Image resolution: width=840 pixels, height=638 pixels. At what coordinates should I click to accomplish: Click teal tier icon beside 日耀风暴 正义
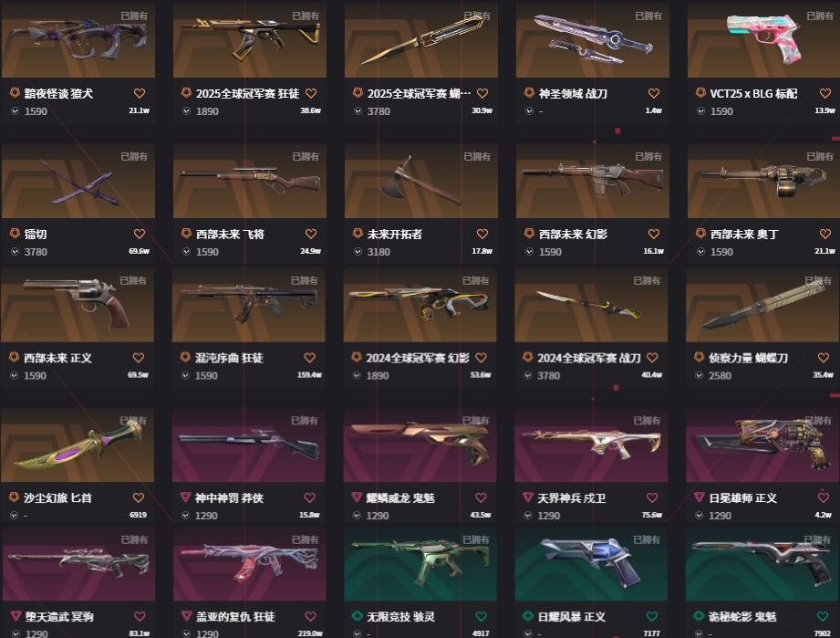pos(528,616)
